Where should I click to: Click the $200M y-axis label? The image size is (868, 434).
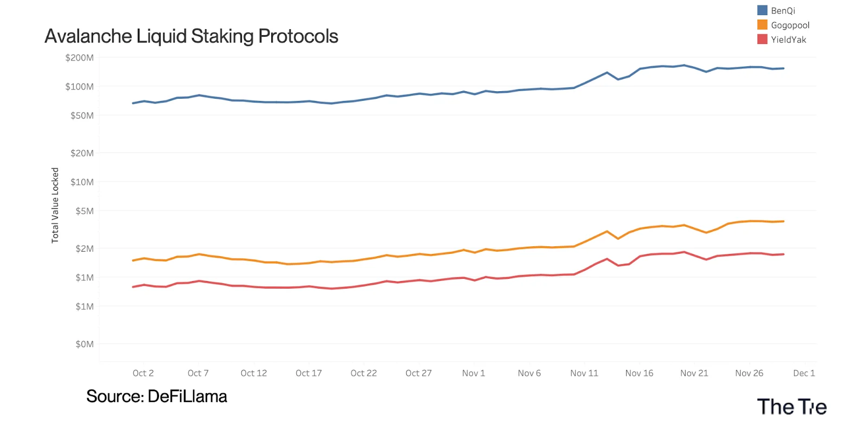click(x=79, y=58)
